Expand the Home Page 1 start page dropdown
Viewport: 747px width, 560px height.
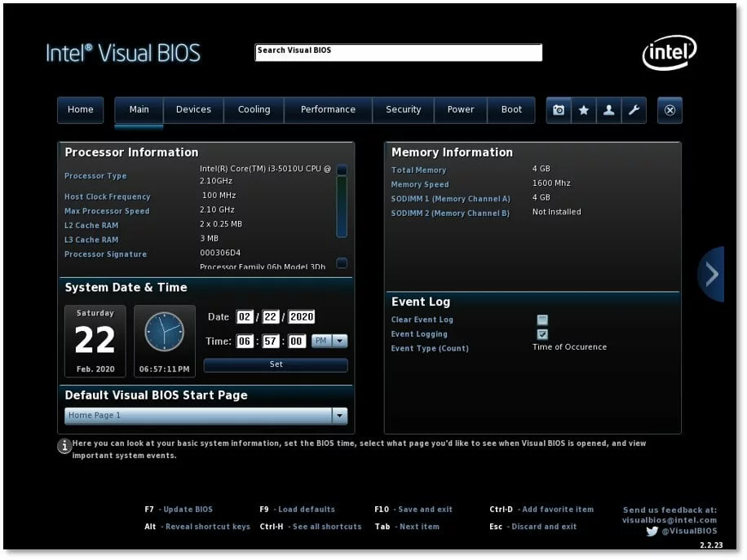pyautogui.click(x=339, y=416)
